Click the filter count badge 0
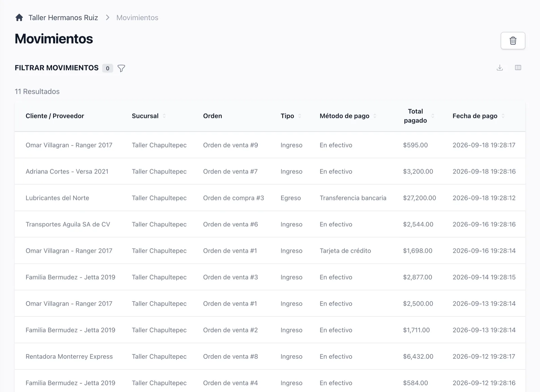 pos(108,68)
